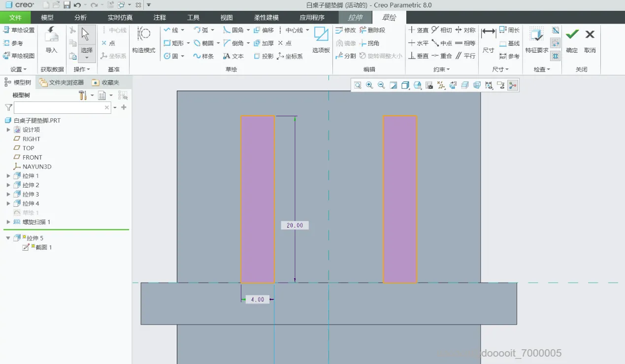Open the 线 line dropdown arrow

(183, 30)
